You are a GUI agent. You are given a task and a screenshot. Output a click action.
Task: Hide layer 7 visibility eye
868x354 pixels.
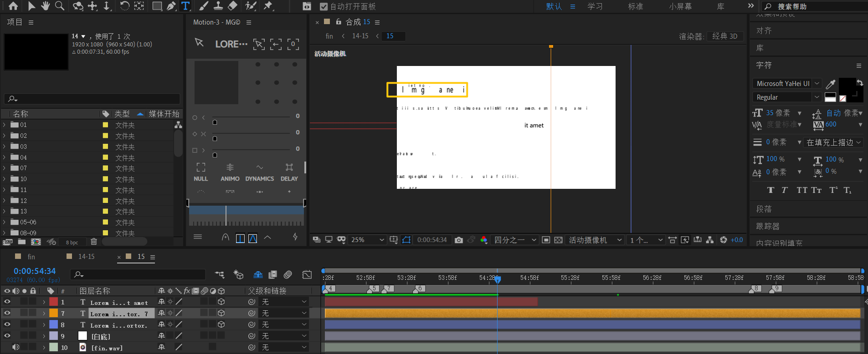click(x=7, y=313)
